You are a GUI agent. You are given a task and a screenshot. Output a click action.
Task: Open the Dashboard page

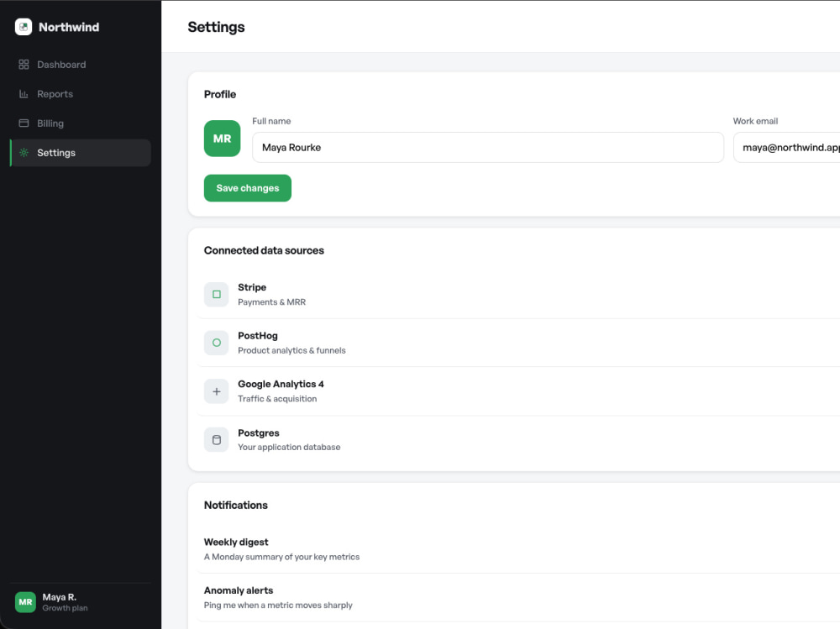[x=81, y=65]
